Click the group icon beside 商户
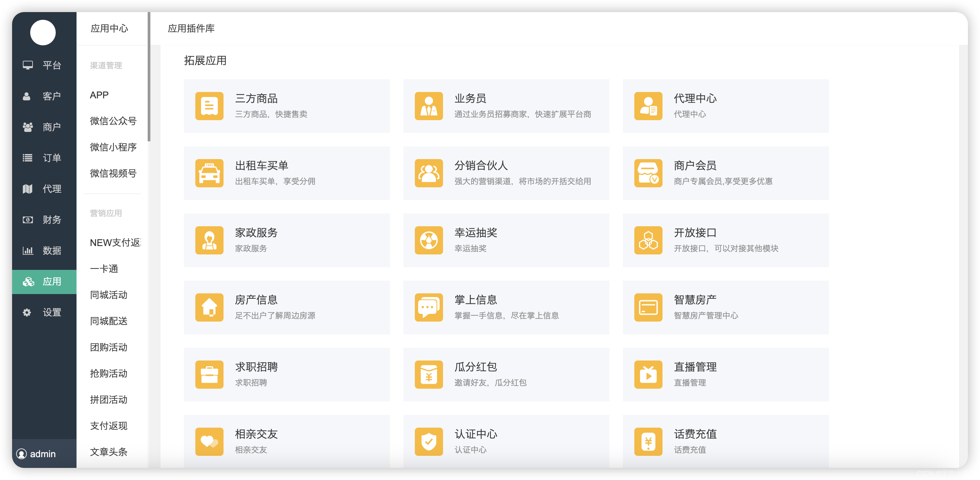 [x=28, y=127]
